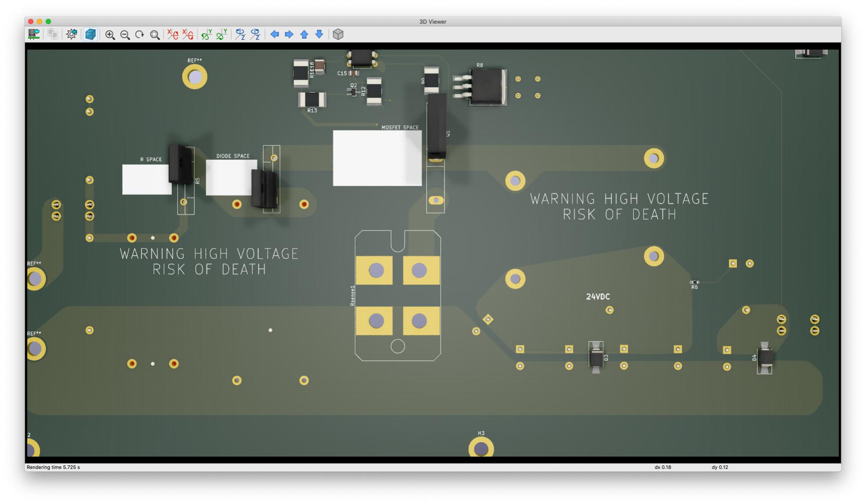Click the 'Q2' transistor label
Image resolution: width=866 pixels, height=504 pixels.
tap(354, 85)
